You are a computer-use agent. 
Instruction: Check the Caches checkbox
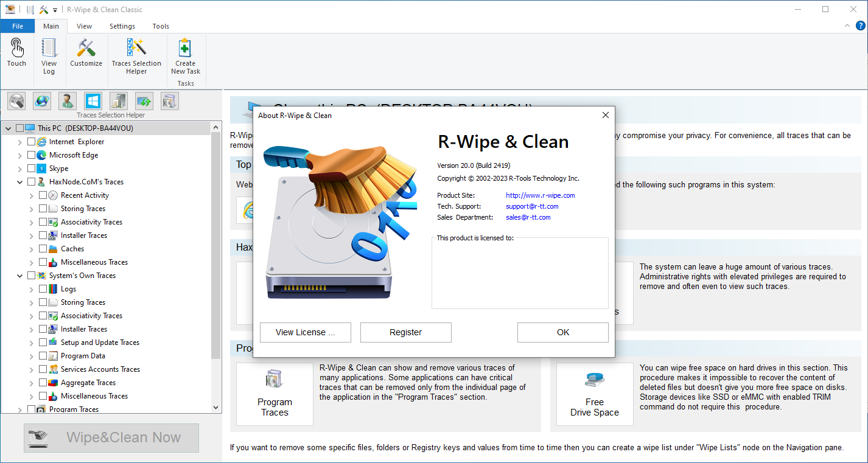43,249
